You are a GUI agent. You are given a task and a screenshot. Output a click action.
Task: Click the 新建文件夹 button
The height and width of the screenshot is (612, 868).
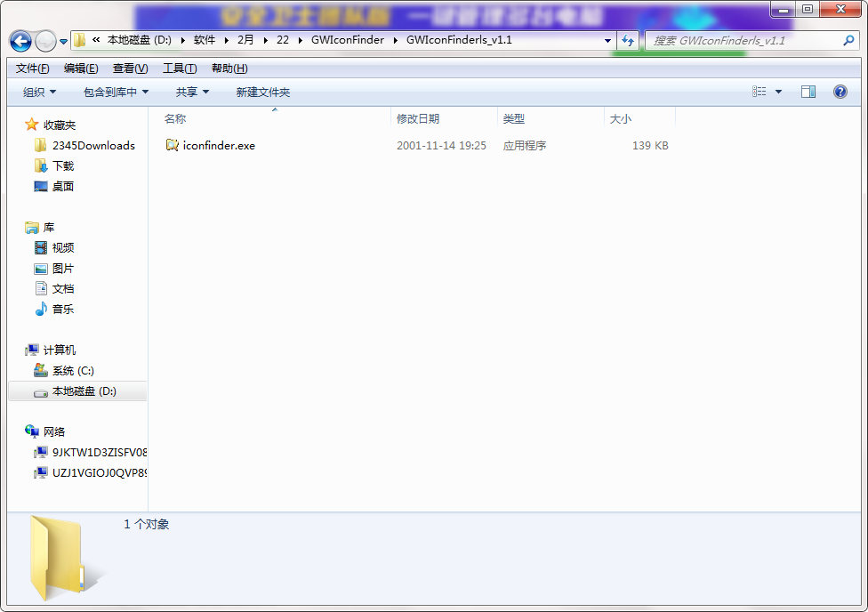262,92
